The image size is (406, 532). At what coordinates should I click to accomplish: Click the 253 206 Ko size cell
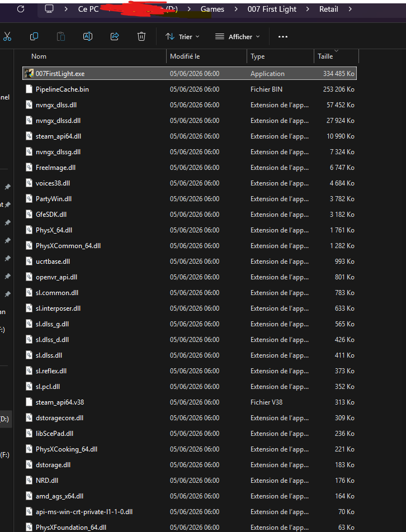pos(338,89)
